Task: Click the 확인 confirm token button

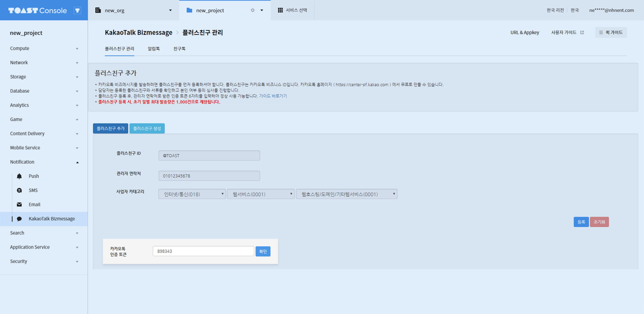Action: (x=263, y=251)
